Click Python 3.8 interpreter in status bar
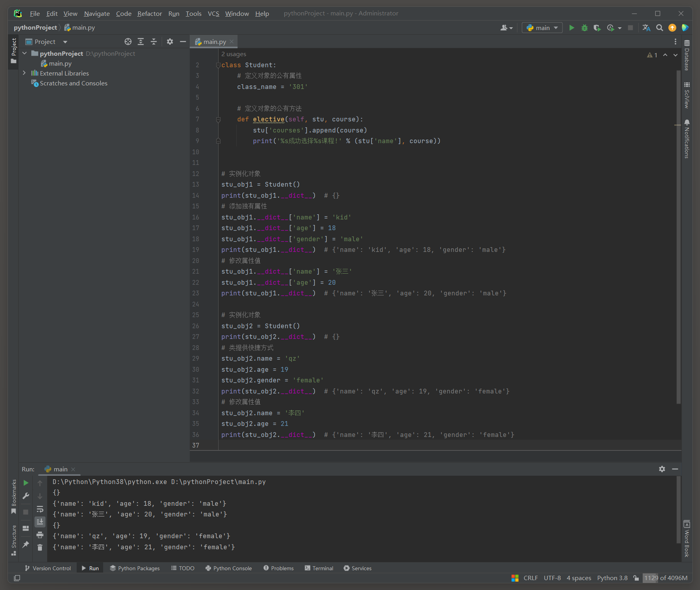 point(612,578)
